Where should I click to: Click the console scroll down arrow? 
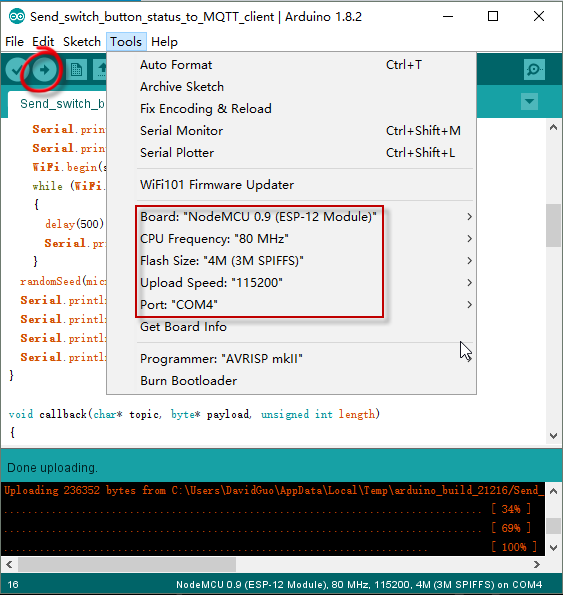[553, 548]
